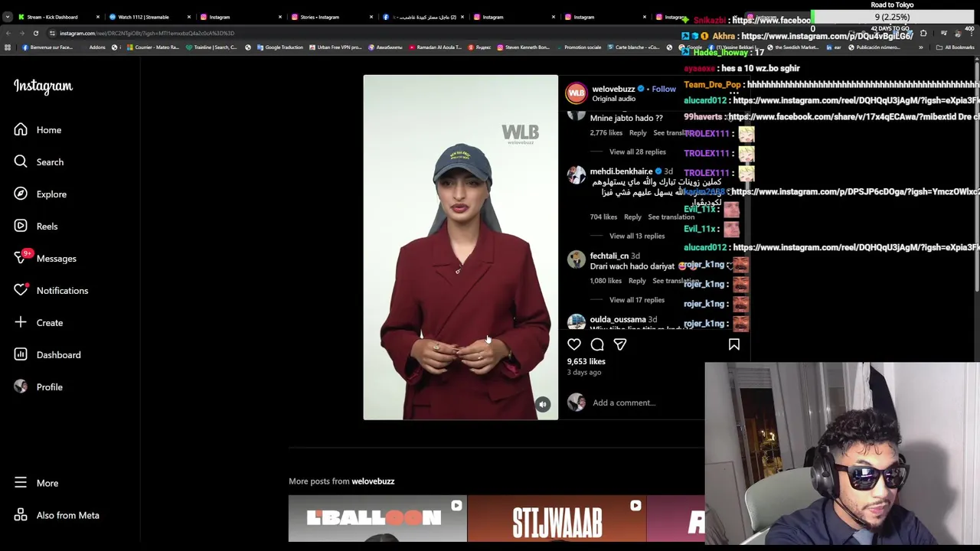Follow the welovebuzz account

664,89
